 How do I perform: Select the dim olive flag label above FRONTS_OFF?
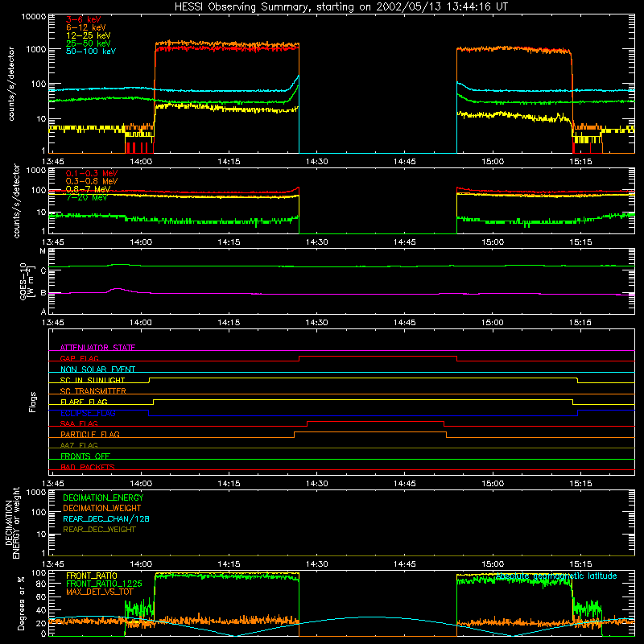(x=79, y=445)
